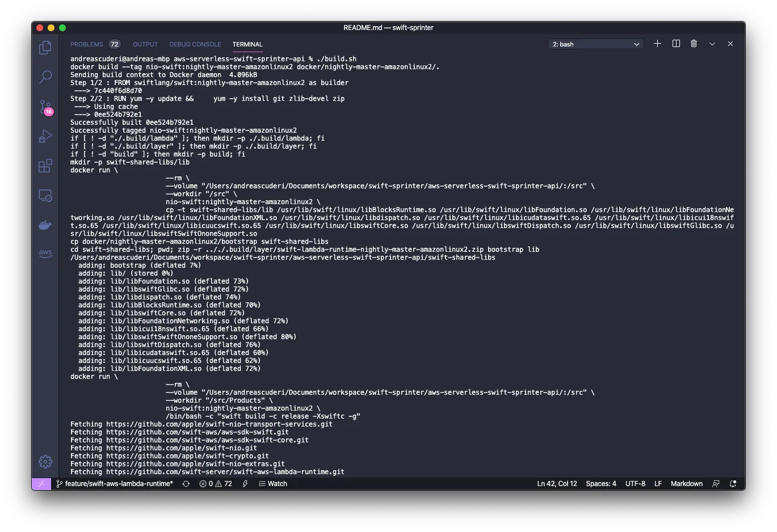Open the Run and Debug view
Image resolution: width=777 pixels, height=532 pixels.
(x=45, y=136)
